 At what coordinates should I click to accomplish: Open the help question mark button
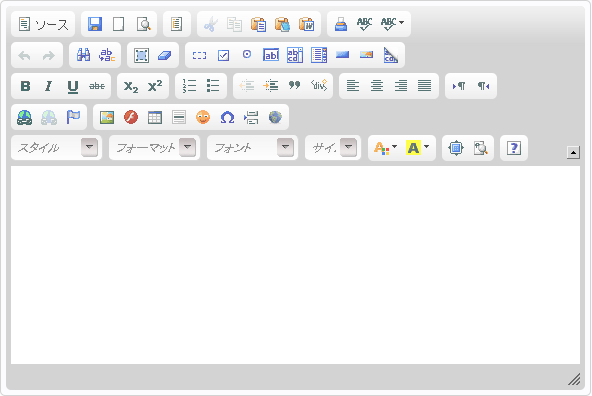pyautogui.click(x=514, y=148)
